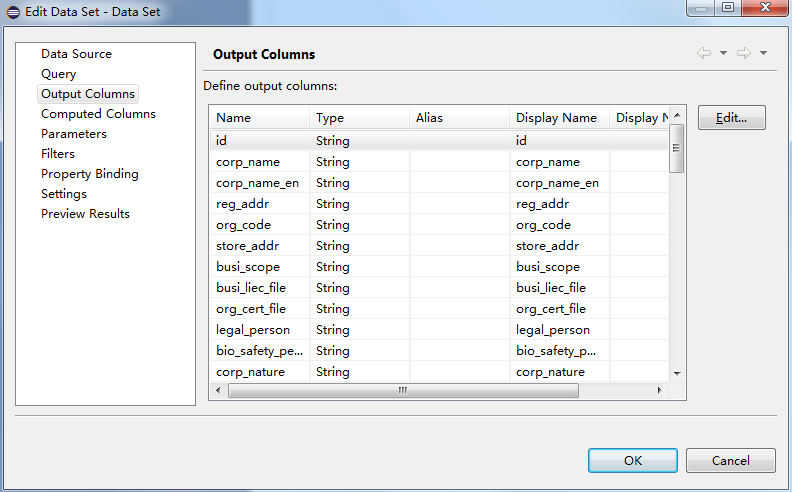The image size is (792, 492).
Task: Select the store_addr row in Name column
Action: (x=260, y=245)
